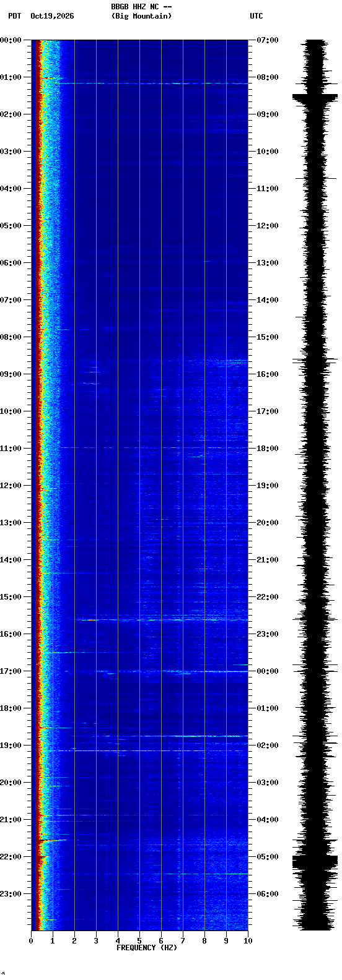Select '05:00' on the PDT time axis
Viewport: 342px width, 980px height.
[11, 226]
